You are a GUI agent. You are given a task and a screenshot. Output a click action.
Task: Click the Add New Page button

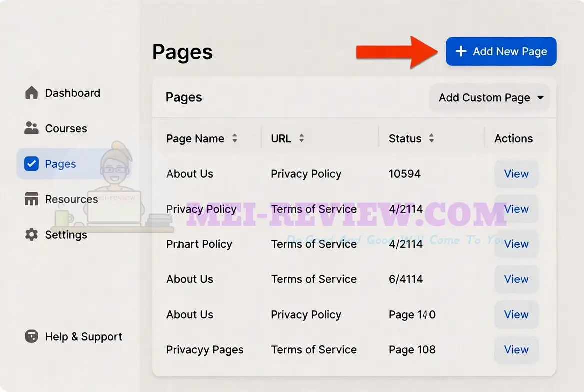pyautogui.click(x=501, y=51)
